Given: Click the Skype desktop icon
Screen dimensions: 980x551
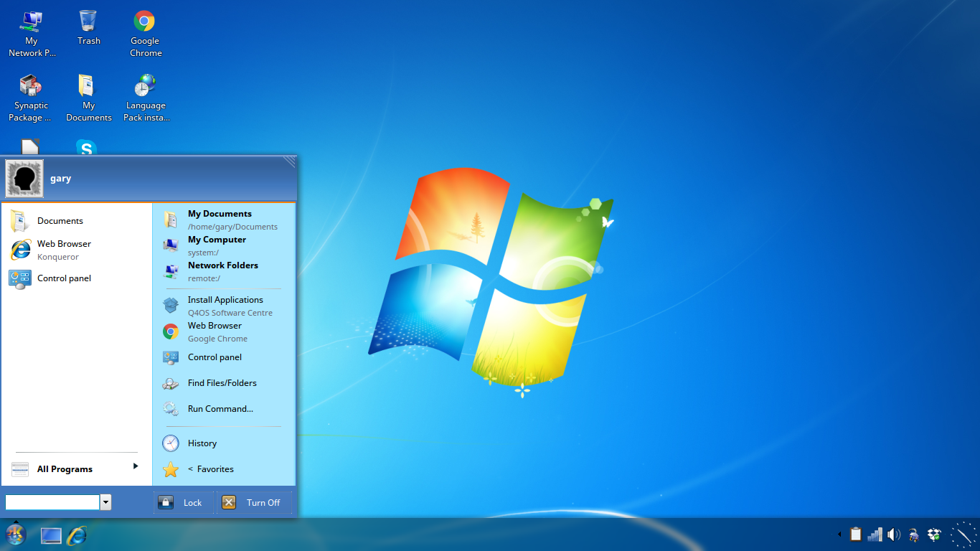Looking at the screenshot, I should point(86,147).
